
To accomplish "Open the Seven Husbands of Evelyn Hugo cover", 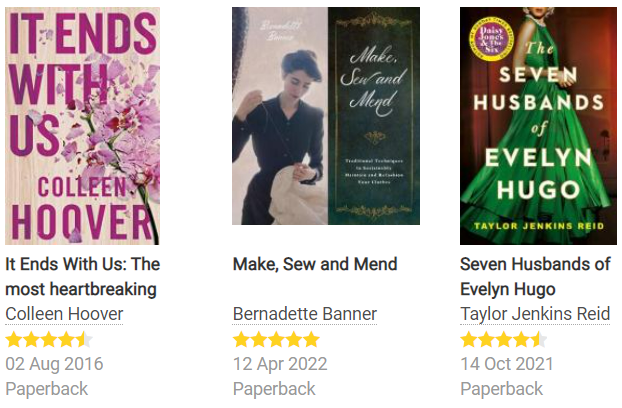I will pos(538,126).
